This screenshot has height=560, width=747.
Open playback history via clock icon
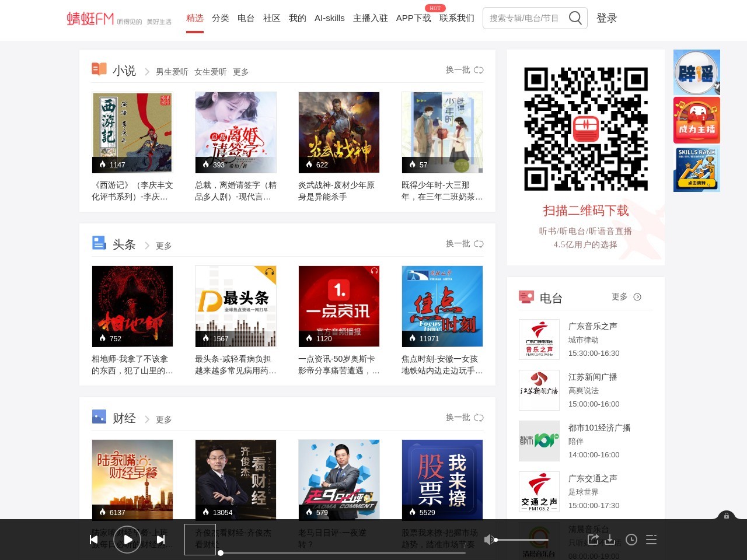tap(631, 540)
